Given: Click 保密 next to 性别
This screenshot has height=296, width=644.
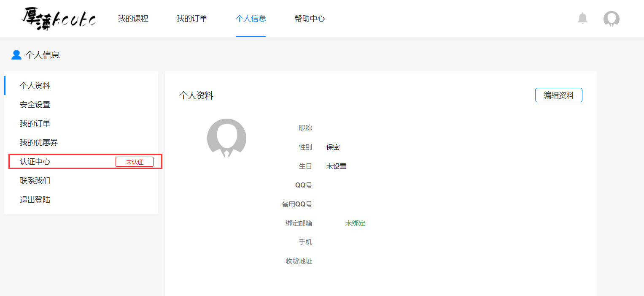Looking at the screenshot, I should 333,147.
